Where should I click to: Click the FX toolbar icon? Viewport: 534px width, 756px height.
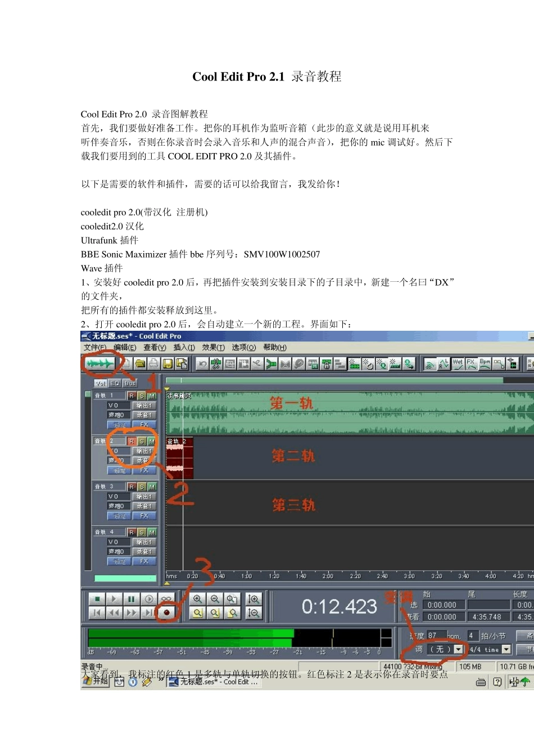point(471,364)
